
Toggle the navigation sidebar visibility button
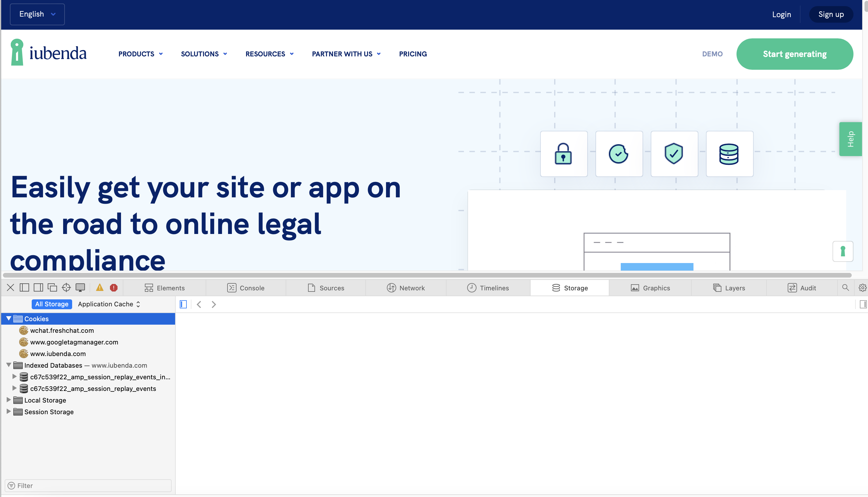coord(184,304)
